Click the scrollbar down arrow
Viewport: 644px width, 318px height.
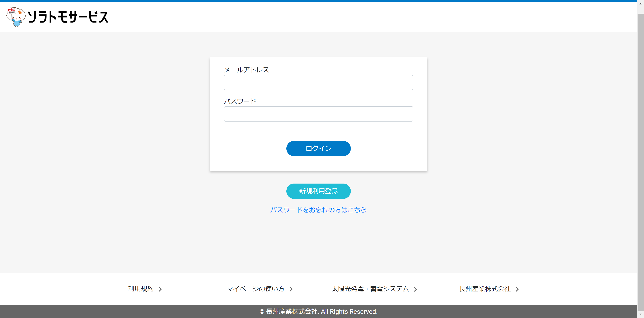[x=641, y=315]
